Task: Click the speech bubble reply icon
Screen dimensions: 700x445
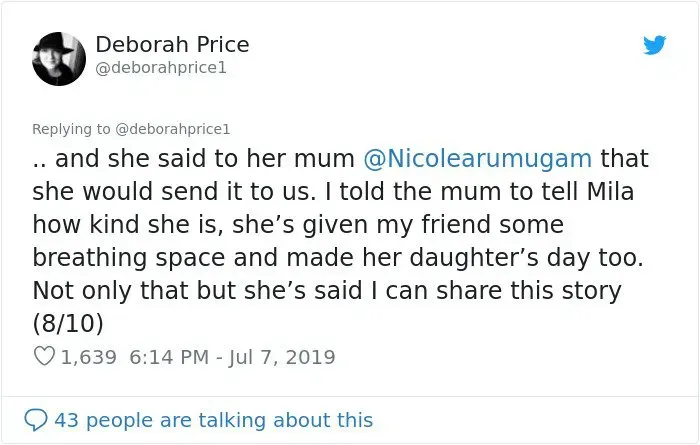Action: pyautogui.click(x=37, y=420)
